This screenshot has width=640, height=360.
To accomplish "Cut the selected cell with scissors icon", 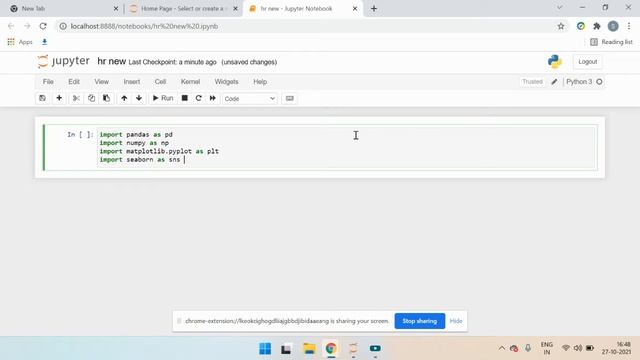I will [76, 98].
